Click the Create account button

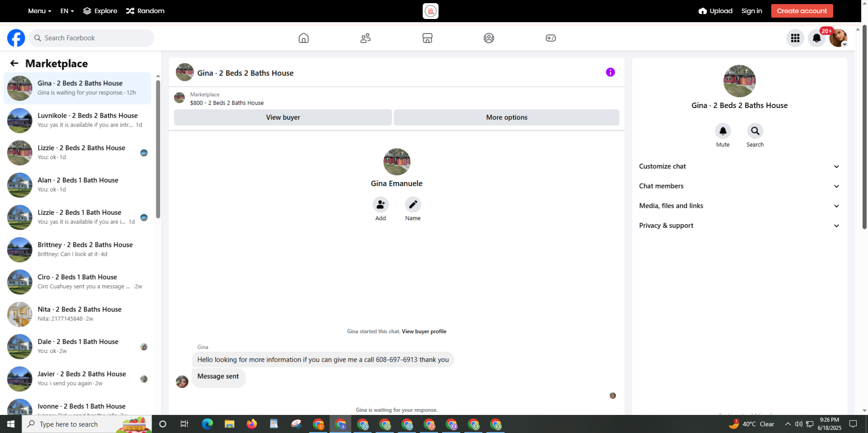pyautogui.click(x=802, y=11)
